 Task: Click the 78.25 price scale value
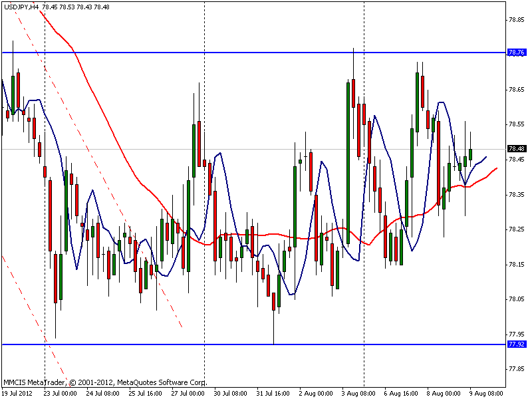516,229
